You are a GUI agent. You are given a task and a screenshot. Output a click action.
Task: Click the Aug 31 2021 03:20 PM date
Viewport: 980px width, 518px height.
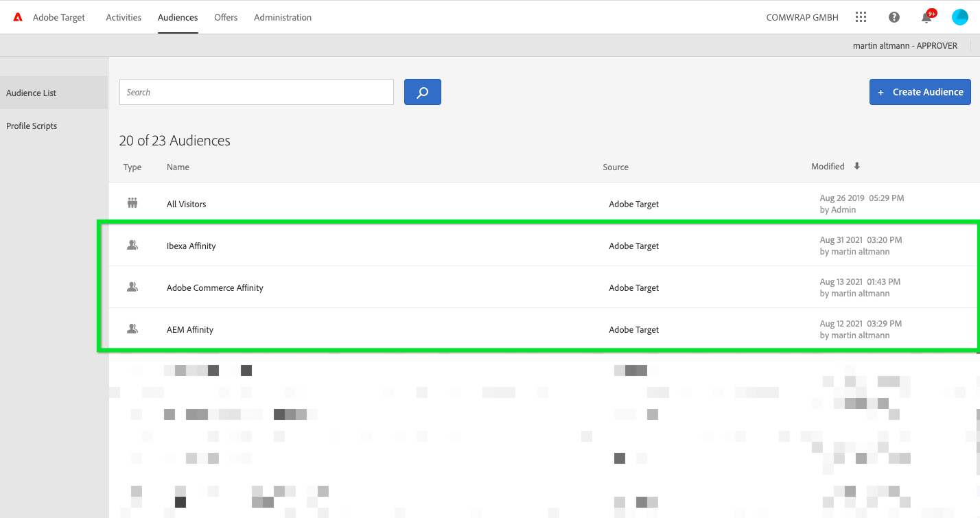861,239
